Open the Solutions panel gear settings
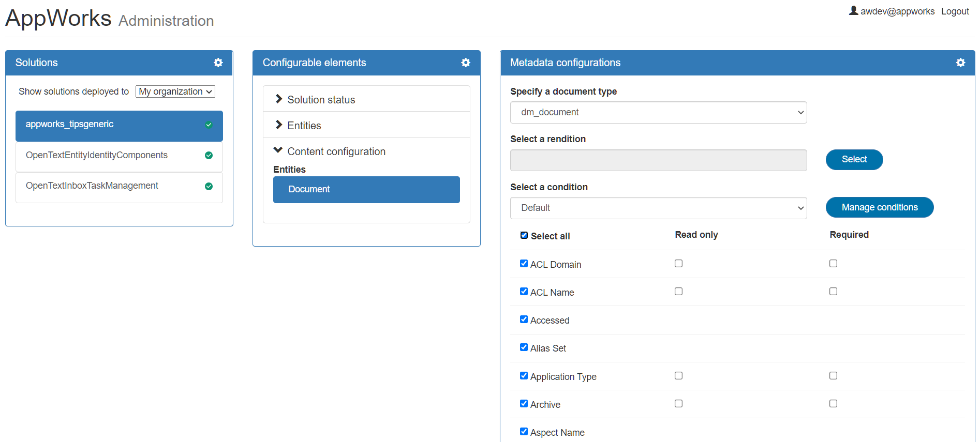This screenshot has height=442, width=980. [x=218, y=63]
